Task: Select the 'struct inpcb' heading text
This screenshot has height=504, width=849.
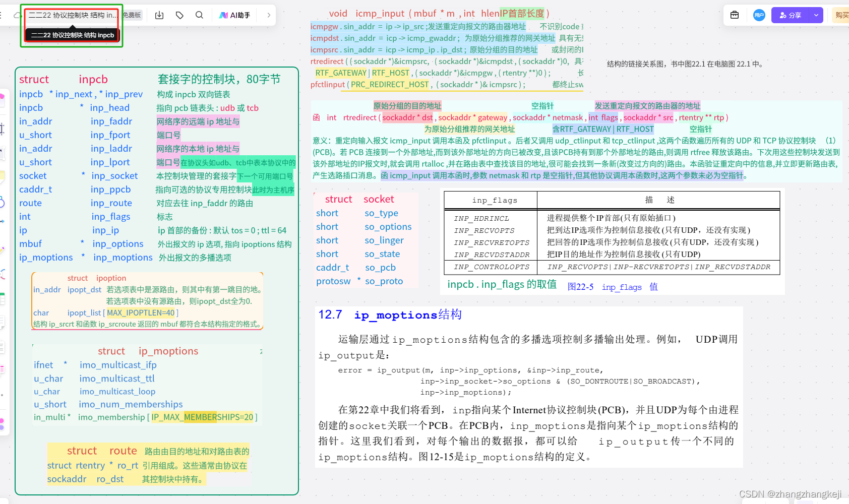Action: pyautogui.click(x=64, y=79)
